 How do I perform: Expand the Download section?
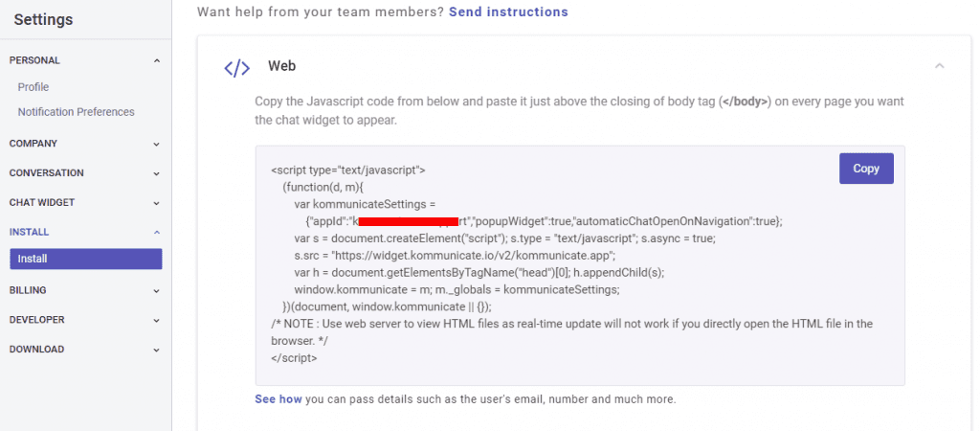pos(157,350)
